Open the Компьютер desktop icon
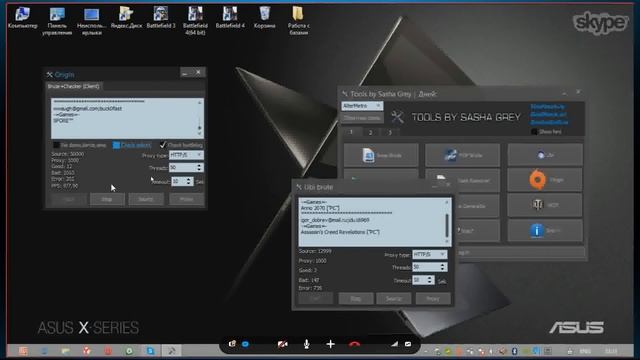640x360 pixels. [x=22, y=18]
